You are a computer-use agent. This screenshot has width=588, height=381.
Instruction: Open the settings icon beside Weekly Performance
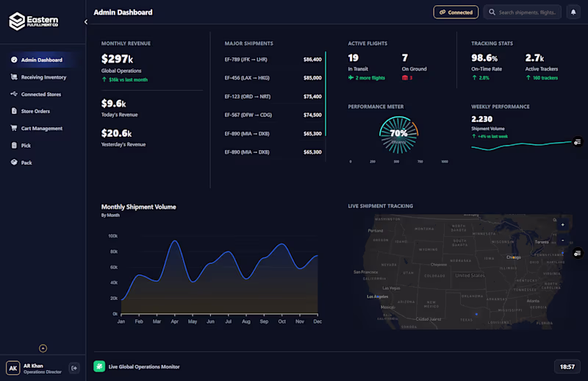pyautogui.click(x=578, y=141)
